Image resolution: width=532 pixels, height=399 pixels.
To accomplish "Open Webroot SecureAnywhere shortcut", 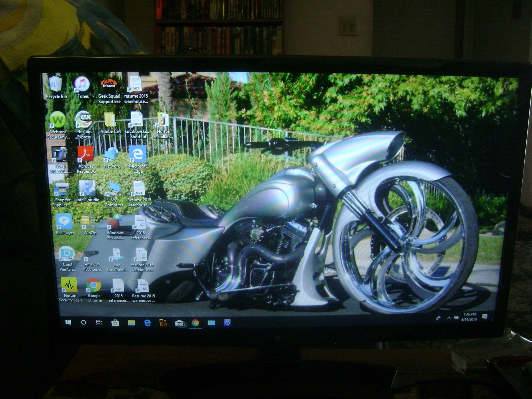I will pyautogui.click(x=58, y=120).
